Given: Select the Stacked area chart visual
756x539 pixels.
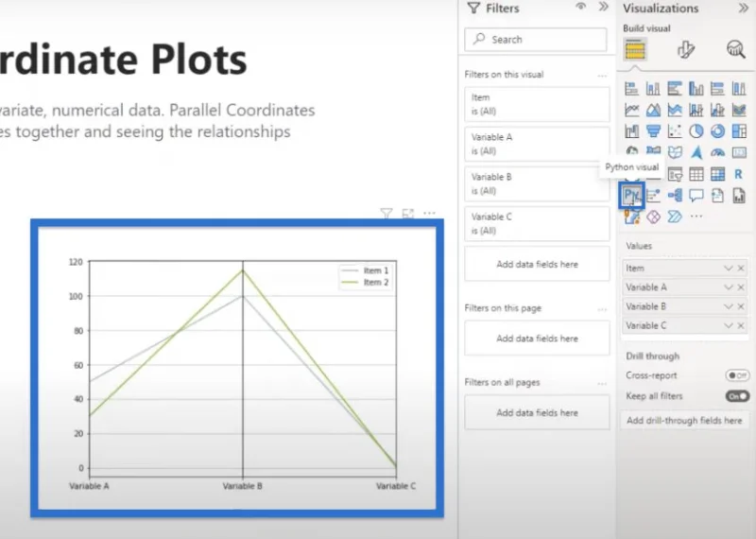Looking at the screenshot, I should (675, 110).
